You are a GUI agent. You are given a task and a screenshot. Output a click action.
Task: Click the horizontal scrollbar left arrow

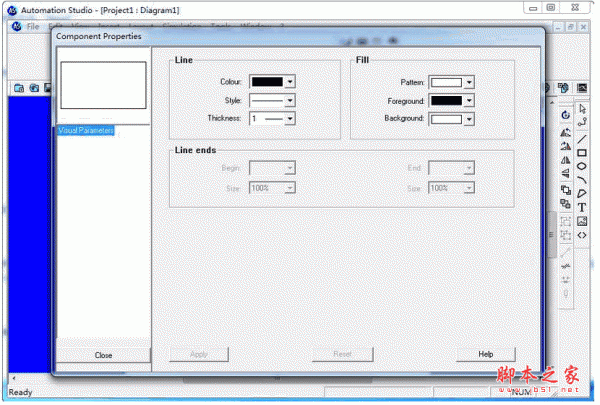[x=14, y=378]
